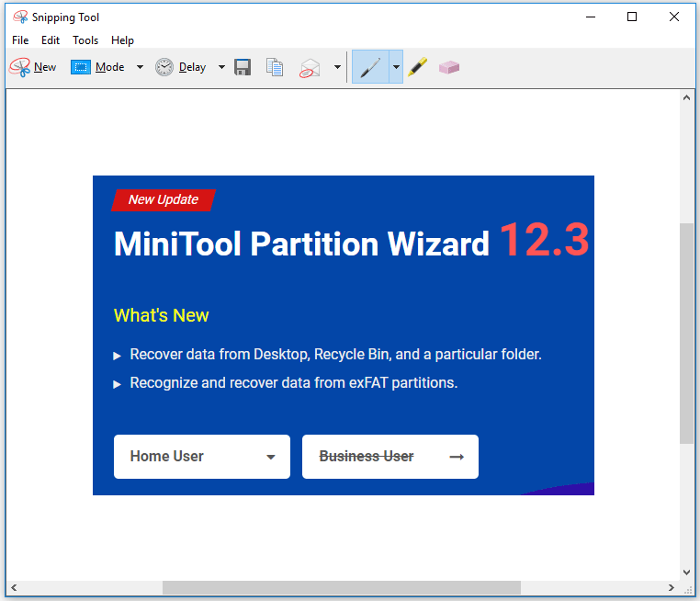Maximize the Snipping Tool window

tap(632, 17)
